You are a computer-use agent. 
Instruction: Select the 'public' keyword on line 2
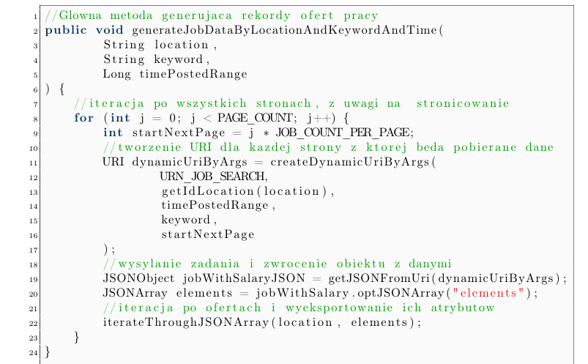point(66,30)
